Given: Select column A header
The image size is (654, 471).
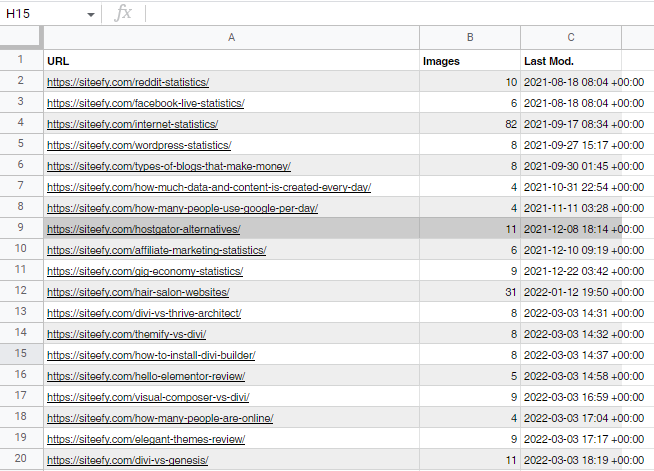Looking at the screenshot, I should tap(231, 37).
